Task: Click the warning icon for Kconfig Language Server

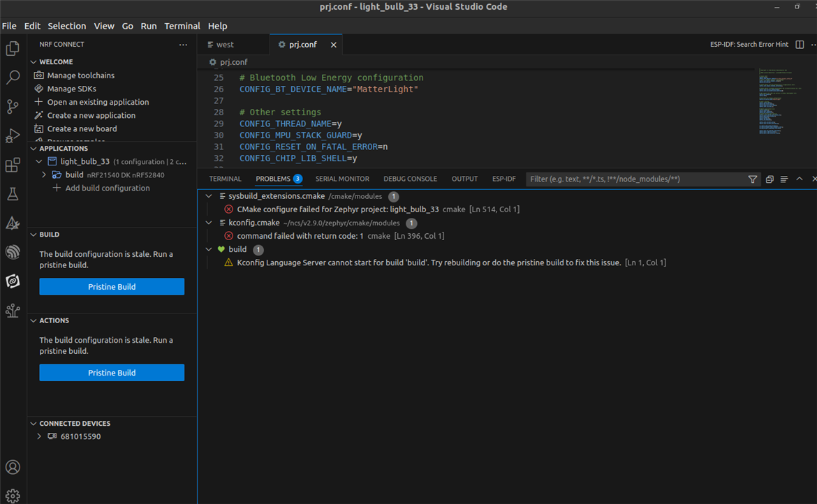Action: pyautogui.click(x=229, y=262)
